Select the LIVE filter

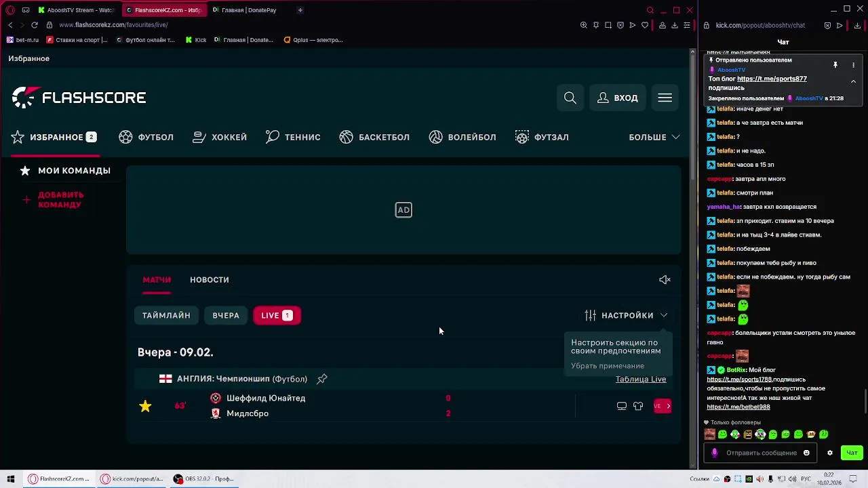[277, 316]
